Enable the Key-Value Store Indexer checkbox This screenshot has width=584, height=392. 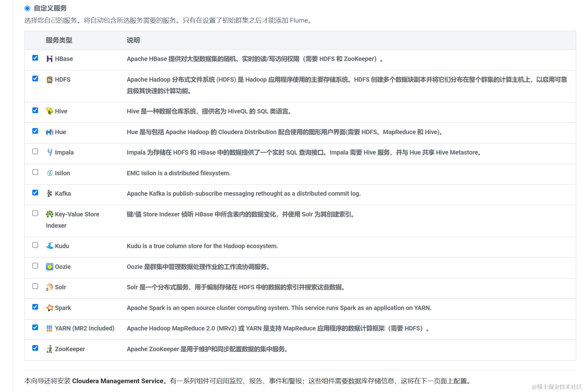[x=35, y=213]
